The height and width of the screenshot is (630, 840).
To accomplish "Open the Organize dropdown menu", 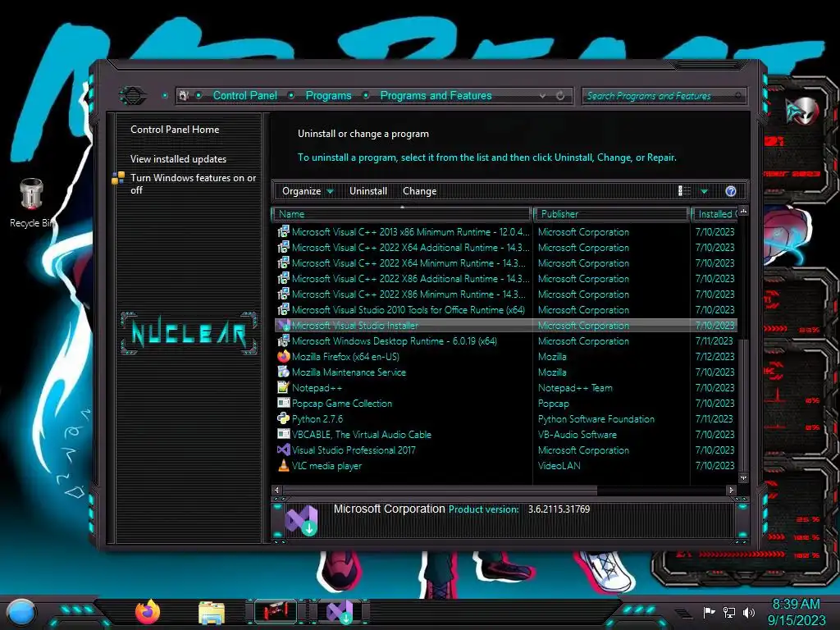I will (308, 191).
